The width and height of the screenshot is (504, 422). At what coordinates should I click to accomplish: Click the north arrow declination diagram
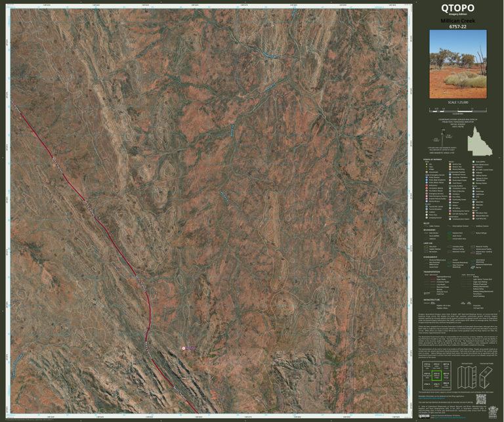441,136
